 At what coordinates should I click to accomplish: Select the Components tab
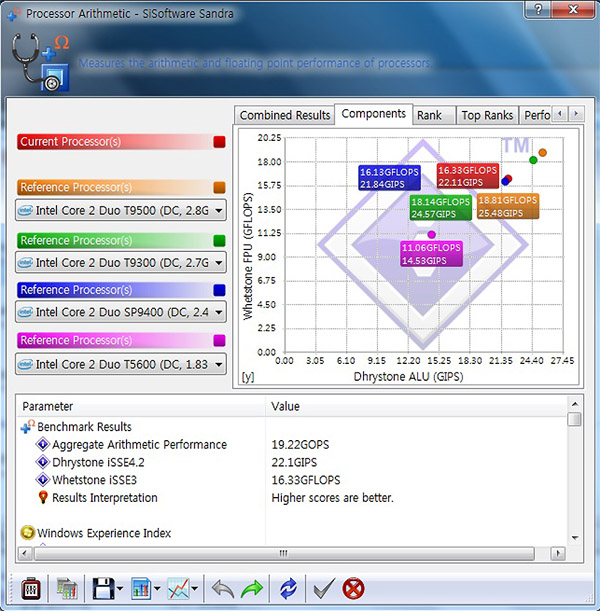point(373,114)
